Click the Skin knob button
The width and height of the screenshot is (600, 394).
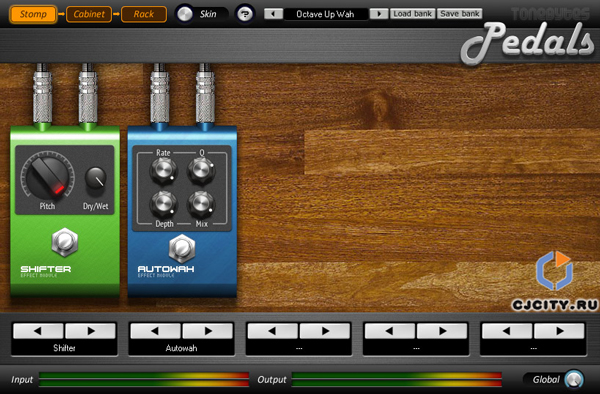tap(185, 14)
